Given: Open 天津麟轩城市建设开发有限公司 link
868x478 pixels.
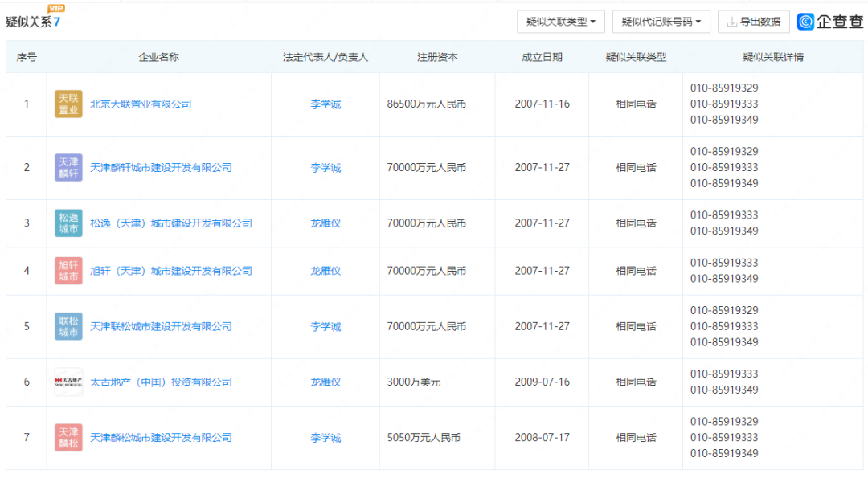Looking at the screenshot, I should pos(161,168).
